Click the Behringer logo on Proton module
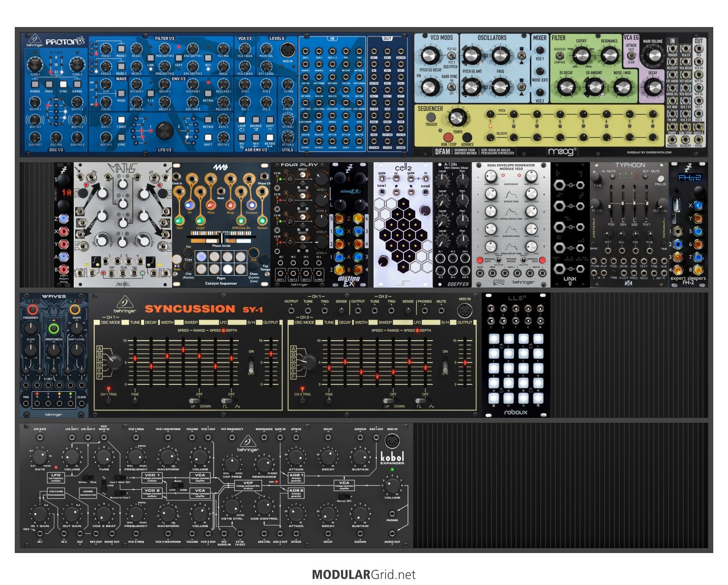This screenshot has height=585, width=728. point(35,40)
